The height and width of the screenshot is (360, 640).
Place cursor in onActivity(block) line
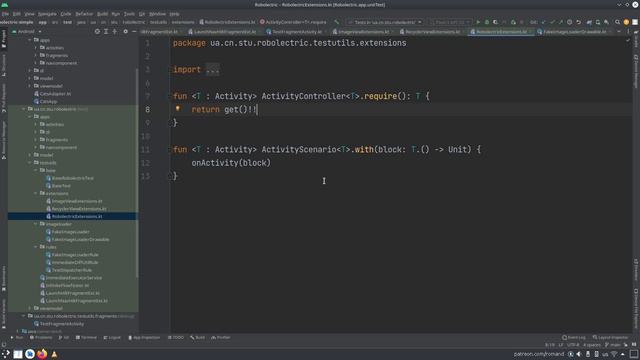(231, 163)
